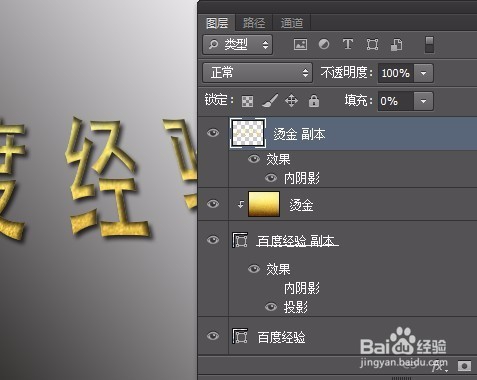
Task: Select the 烫金 gradient layer thumbnail
Action: pyautogui.click(x=264, y=204)
